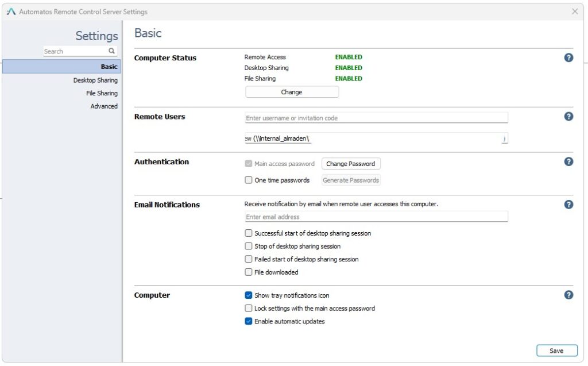Open help for Computer Status section

(568, 57)
